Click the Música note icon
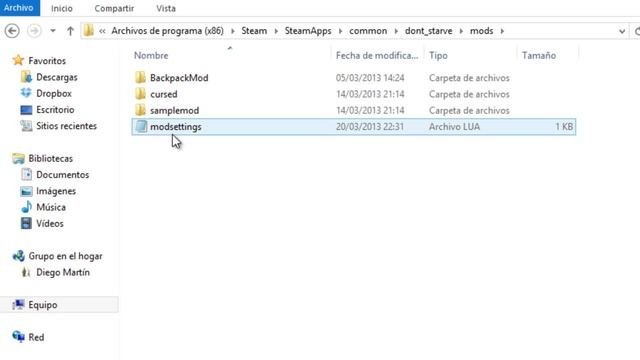Viewport: 640px width, 360px height. 26,207
